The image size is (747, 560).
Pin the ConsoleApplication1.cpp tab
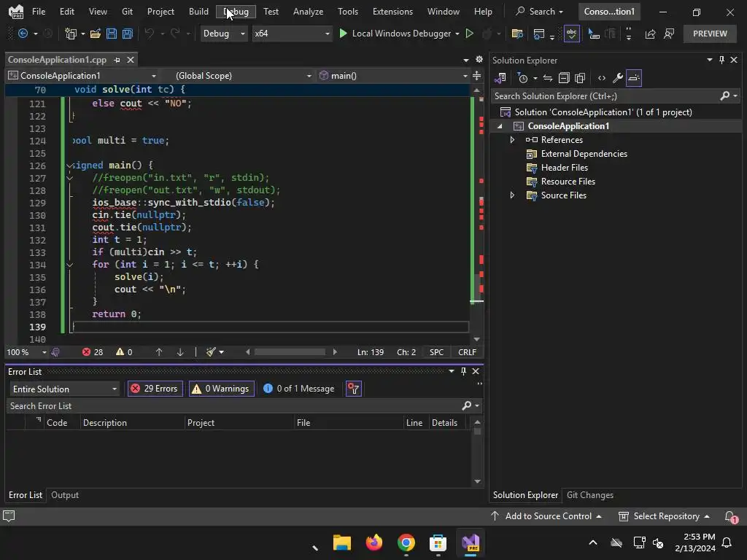click(x=117, y=60)
